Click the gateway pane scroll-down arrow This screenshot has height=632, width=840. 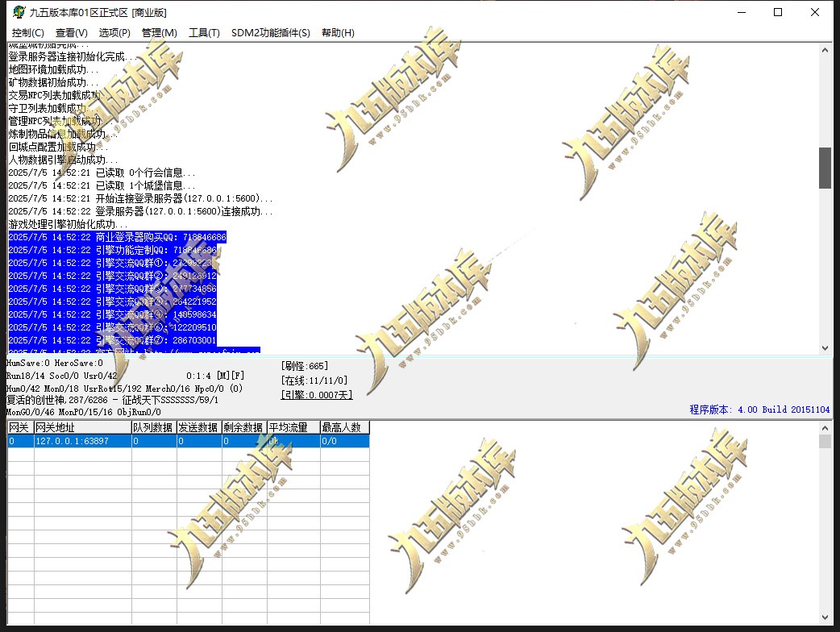coord(825,617)
